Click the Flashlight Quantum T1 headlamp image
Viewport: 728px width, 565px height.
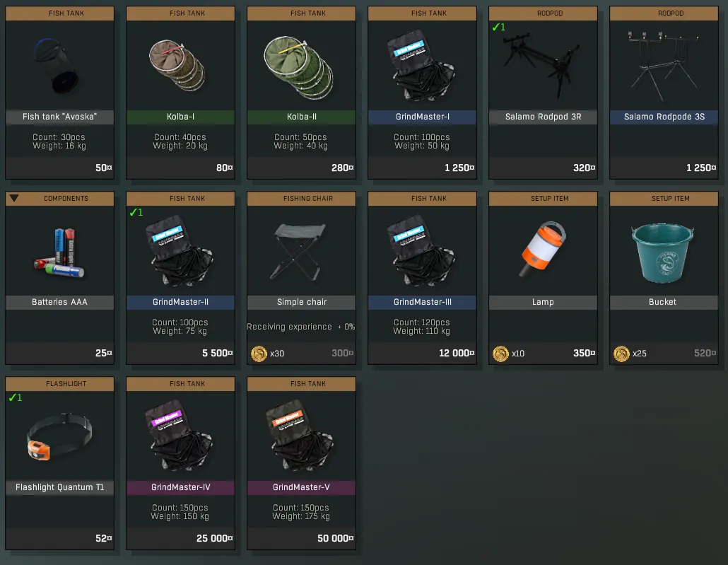[x=59, y=436]
